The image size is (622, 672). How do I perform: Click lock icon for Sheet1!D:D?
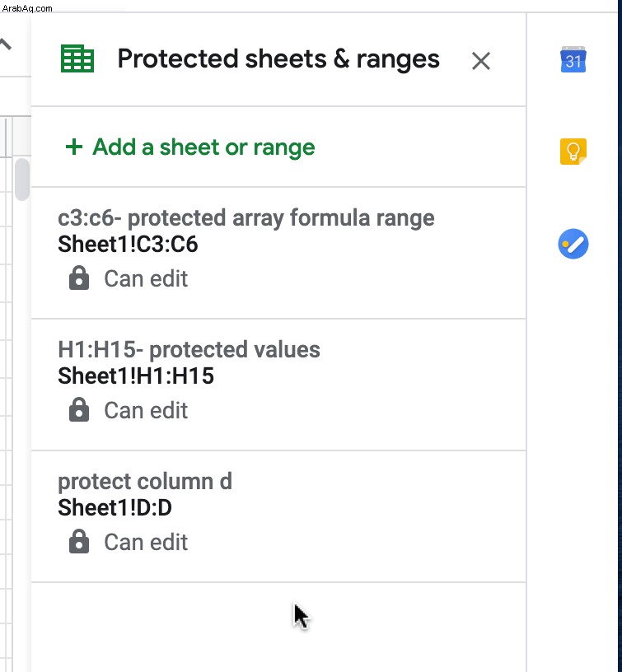(79, 542)
